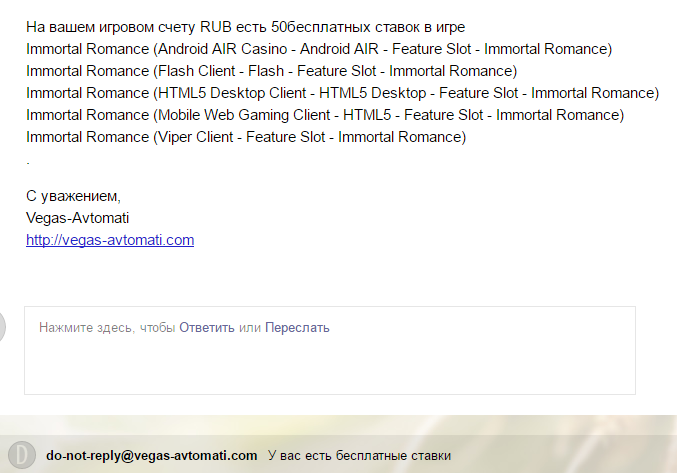The width and height of the screenshot is (677, 473).
Task: Click the text 'С уважением,'
Action: pos(73,196)
